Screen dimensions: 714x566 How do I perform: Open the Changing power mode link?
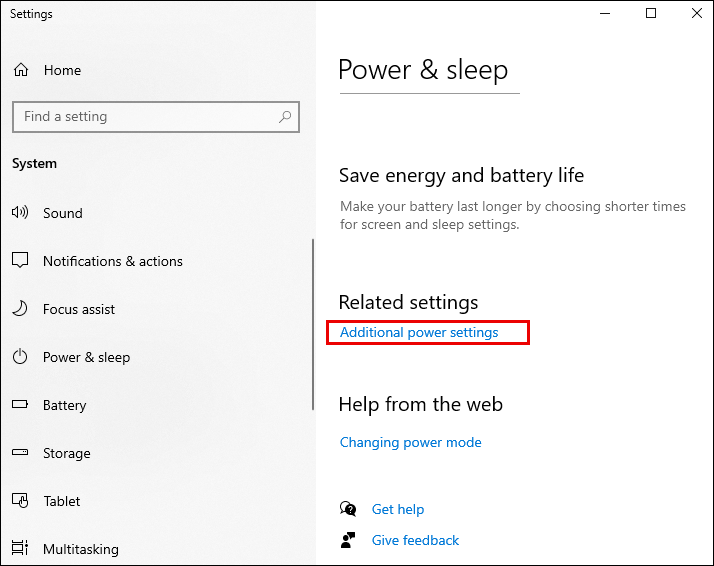[x=410, y=442]
